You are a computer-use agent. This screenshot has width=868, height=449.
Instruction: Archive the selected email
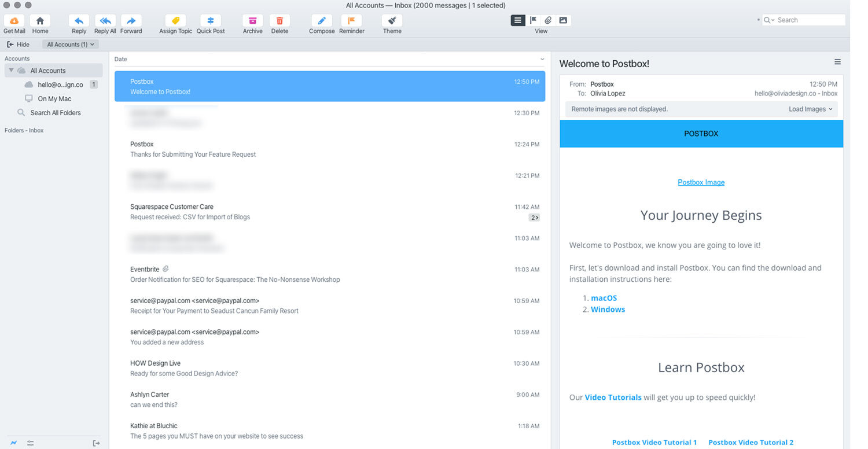(252, 21)
